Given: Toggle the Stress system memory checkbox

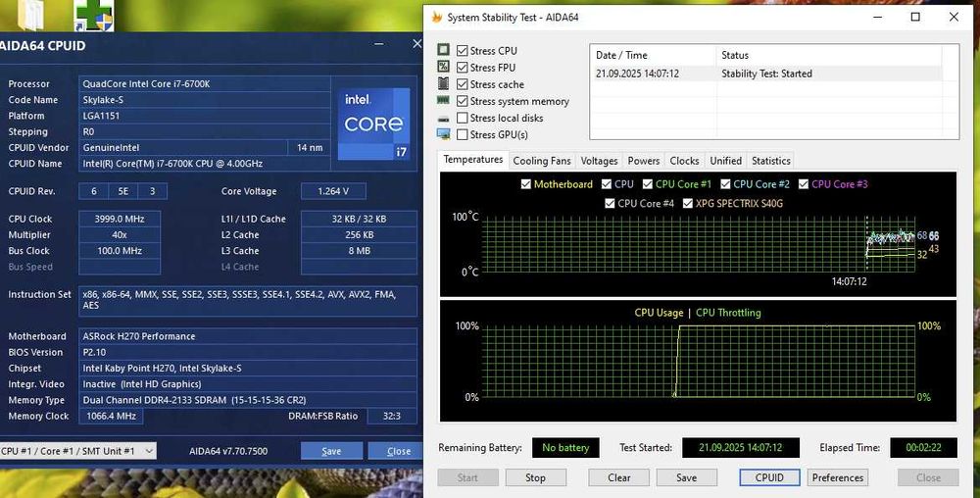Looking at the screenshot, I should pyautogui.click(x=462, y=101).
